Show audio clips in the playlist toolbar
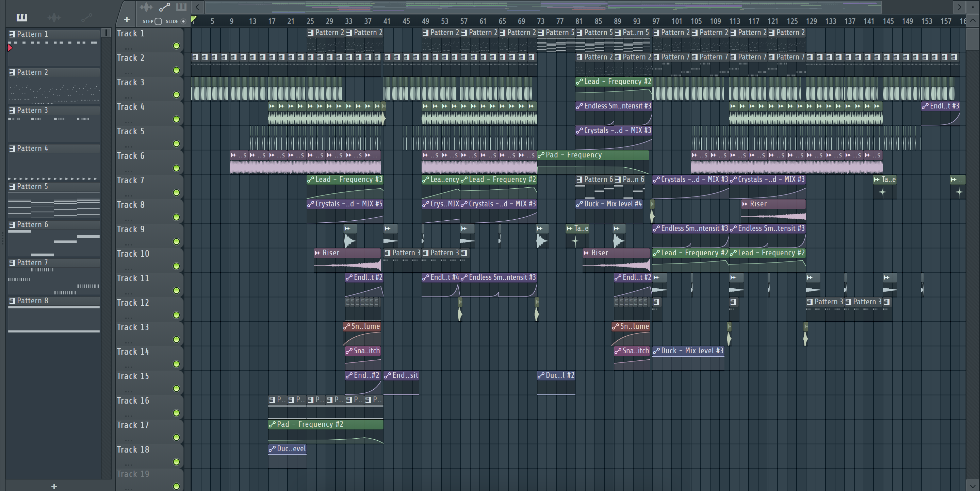 coord(146,7)
